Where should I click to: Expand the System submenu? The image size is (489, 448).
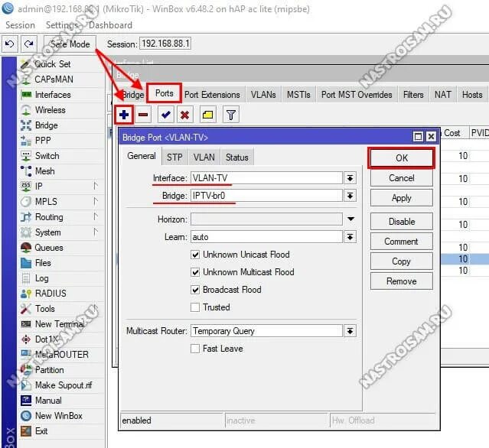96,232
